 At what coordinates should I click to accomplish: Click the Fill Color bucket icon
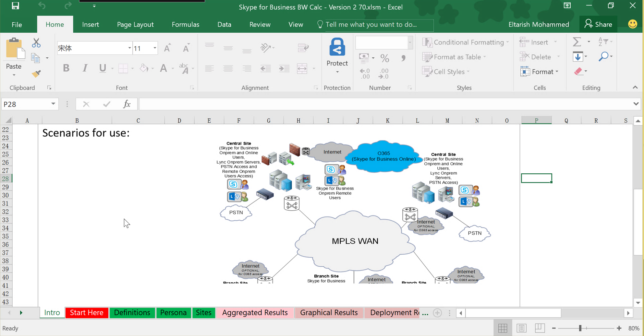tap(144, 68)
